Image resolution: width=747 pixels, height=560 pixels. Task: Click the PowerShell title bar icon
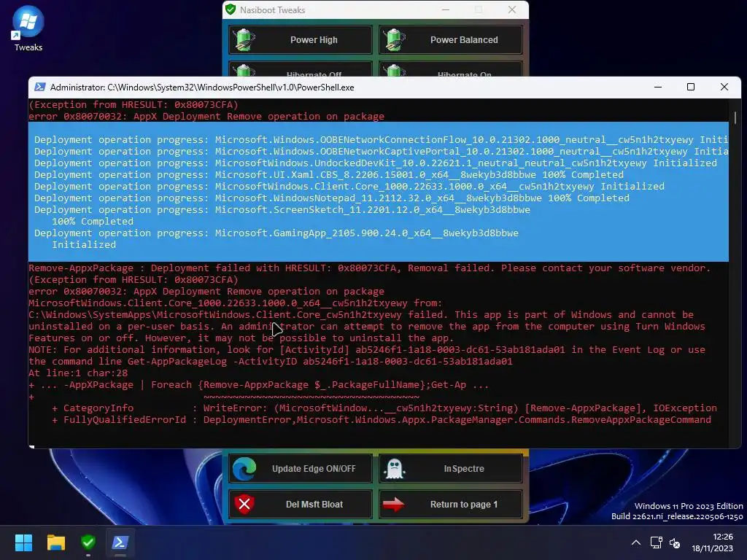(40, 87)
